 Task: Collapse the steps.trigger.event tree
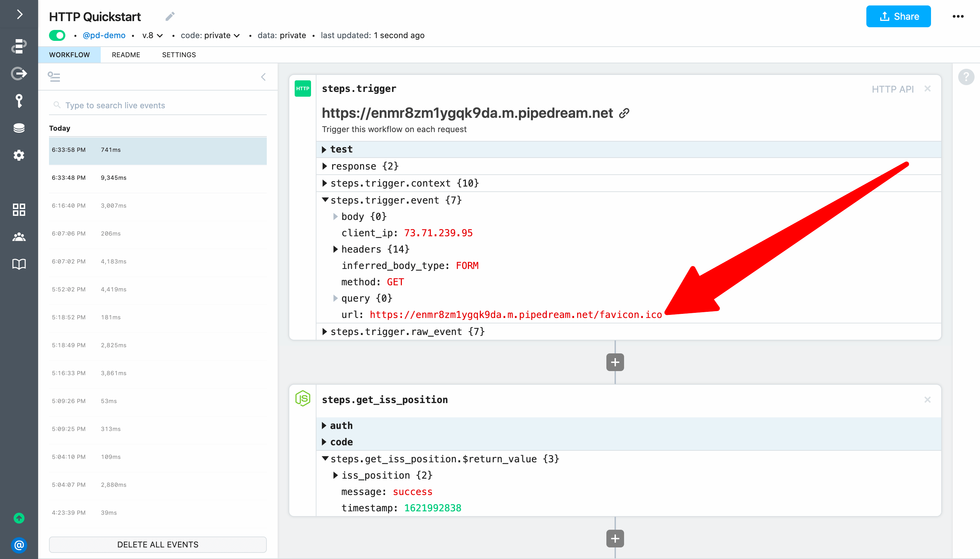[325, 200]
